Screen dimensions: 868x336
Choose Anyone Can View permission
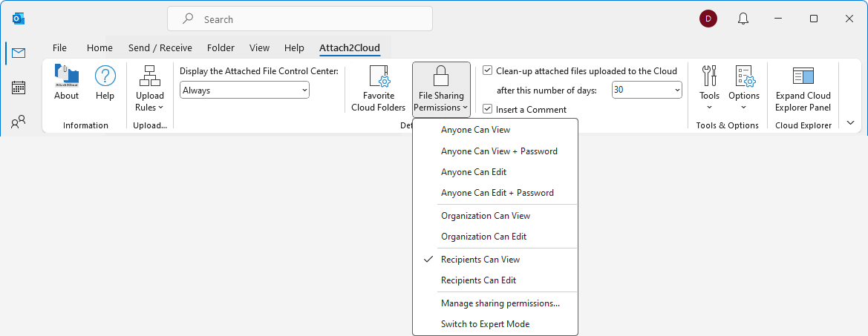click(495, 130)
